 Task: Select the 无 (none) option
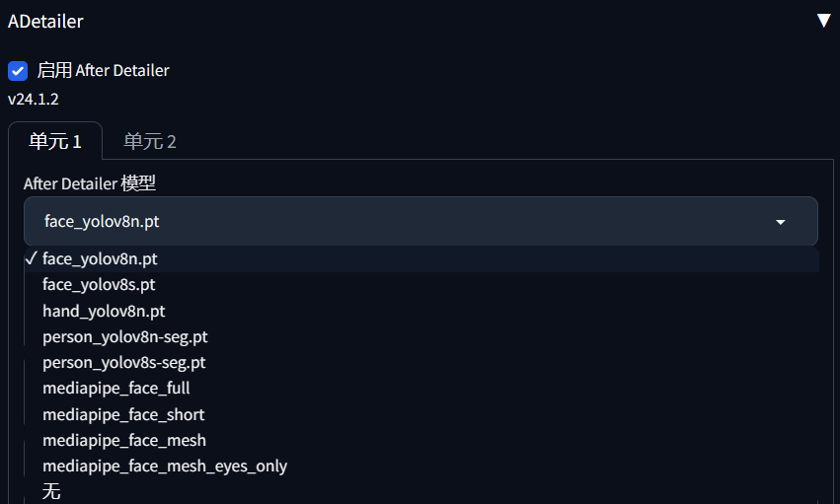coord(51,491)
